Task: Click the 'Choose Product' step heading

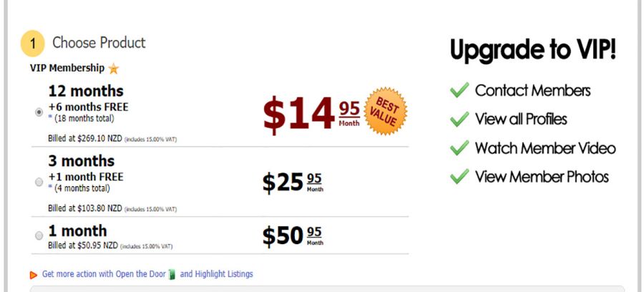Action: [99, 43]
